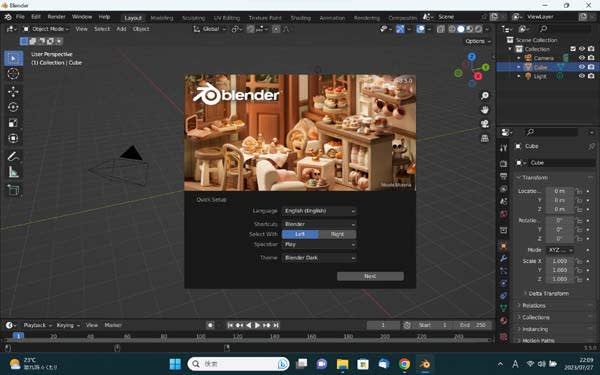Click the Windows Start button
Viewport: 600px width, 375px height.
point(175,364)
